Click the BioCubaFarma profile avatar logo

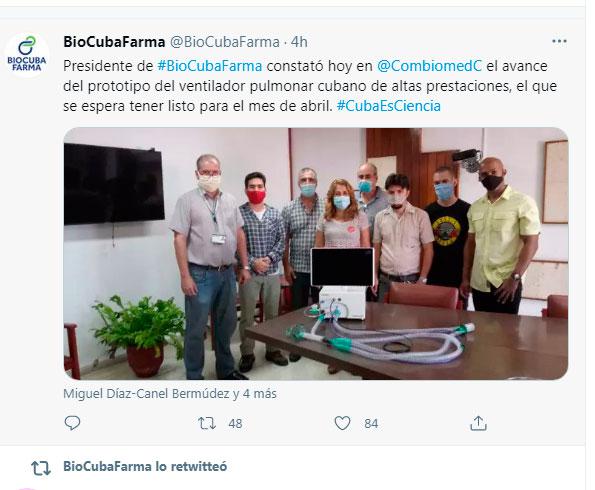27,55
